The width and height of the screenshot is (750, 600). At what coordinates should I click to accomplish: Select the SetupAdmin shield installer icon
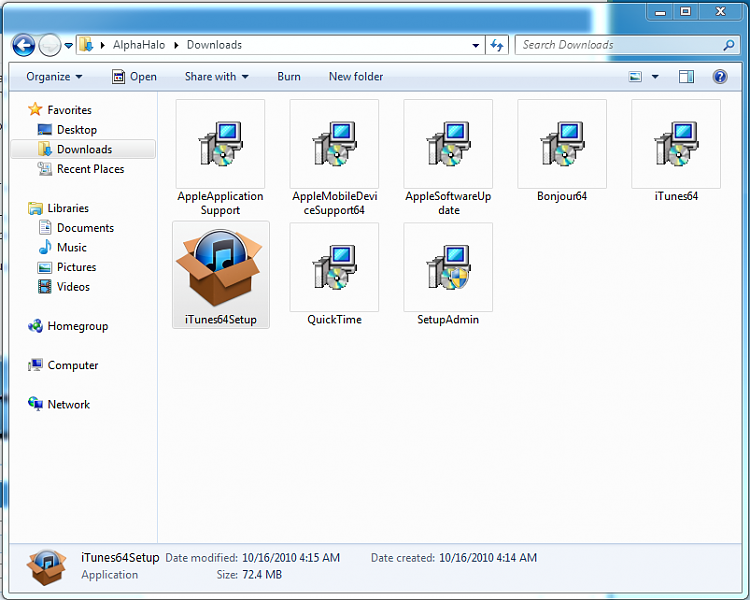click(x=448, y=267)
